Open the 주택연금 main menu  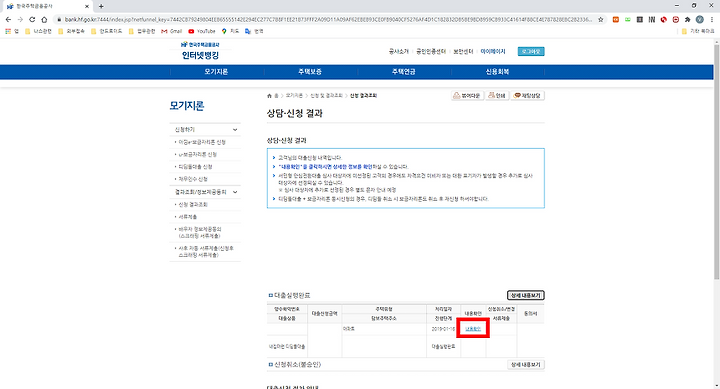point(404,72)
